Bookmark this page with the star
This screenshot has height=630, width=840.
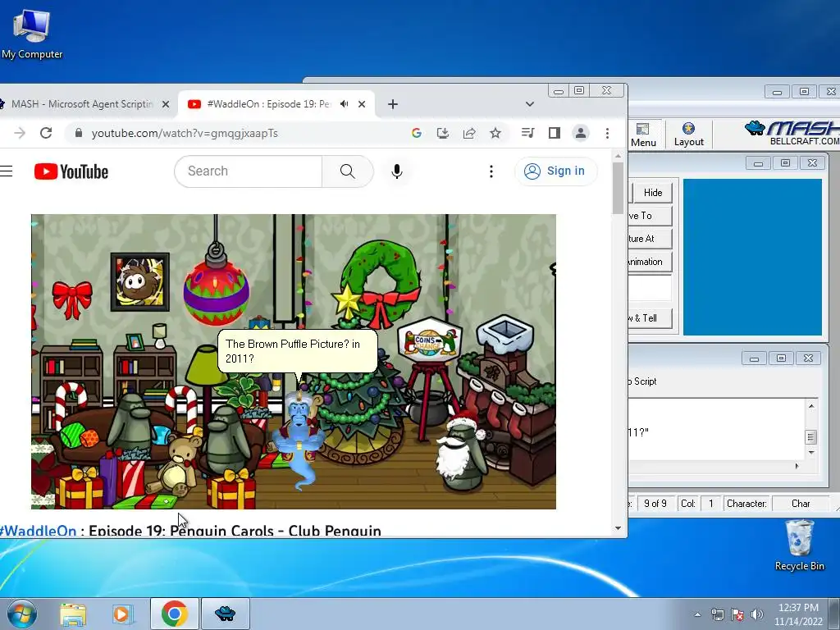click(x=495, y=133)
